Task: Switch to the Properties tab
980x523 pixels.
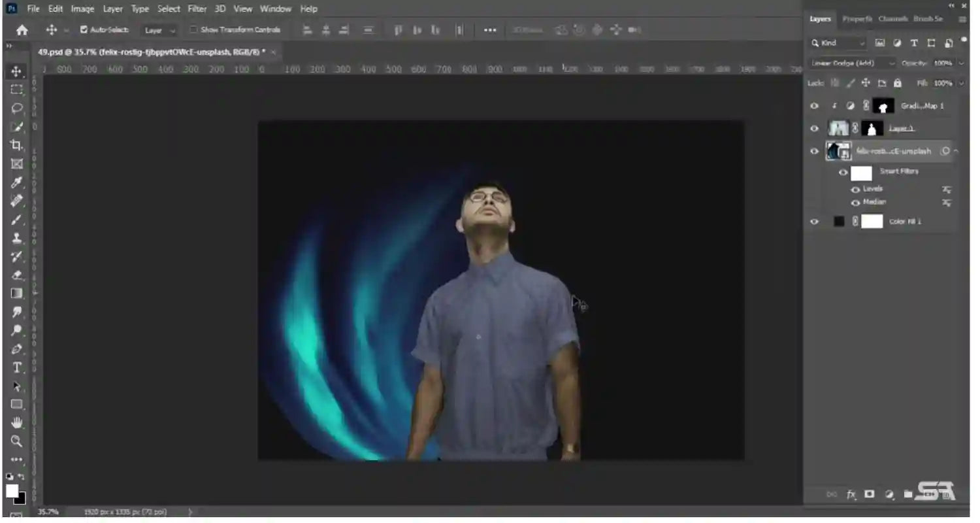Action: 857,19
